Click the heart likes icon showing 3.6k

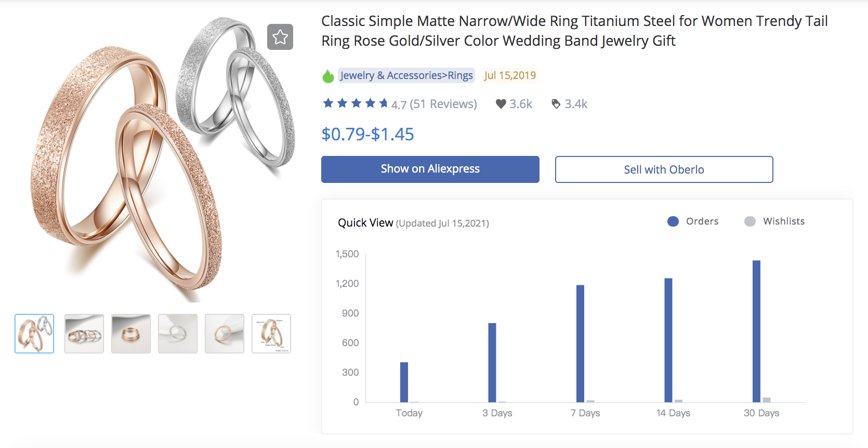(501, 103)
